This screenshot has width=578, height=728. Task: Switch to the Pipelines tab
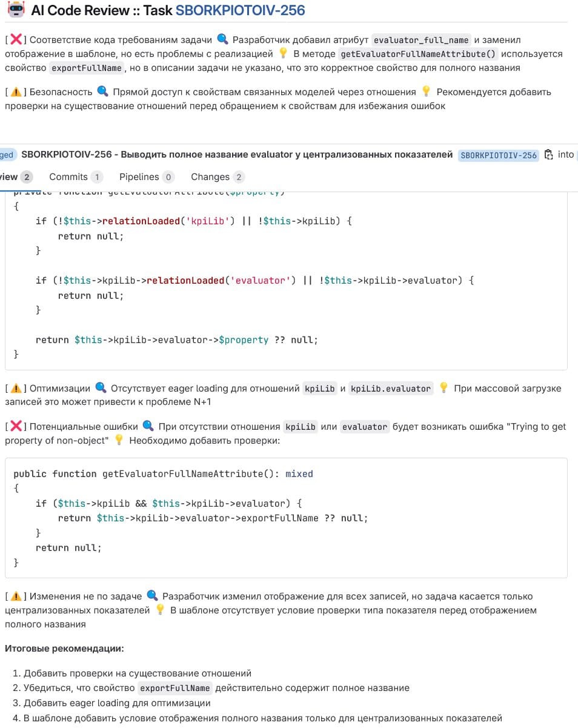click(x=139, y=177)
